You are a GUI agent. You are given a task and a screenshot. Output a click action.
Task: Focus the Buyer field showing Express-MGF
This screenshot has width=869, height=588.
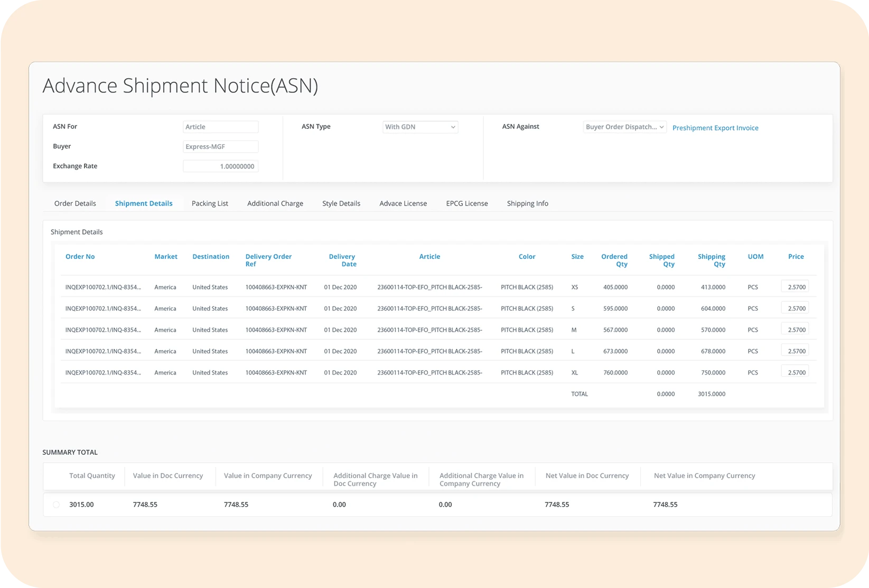pos(220,146)
